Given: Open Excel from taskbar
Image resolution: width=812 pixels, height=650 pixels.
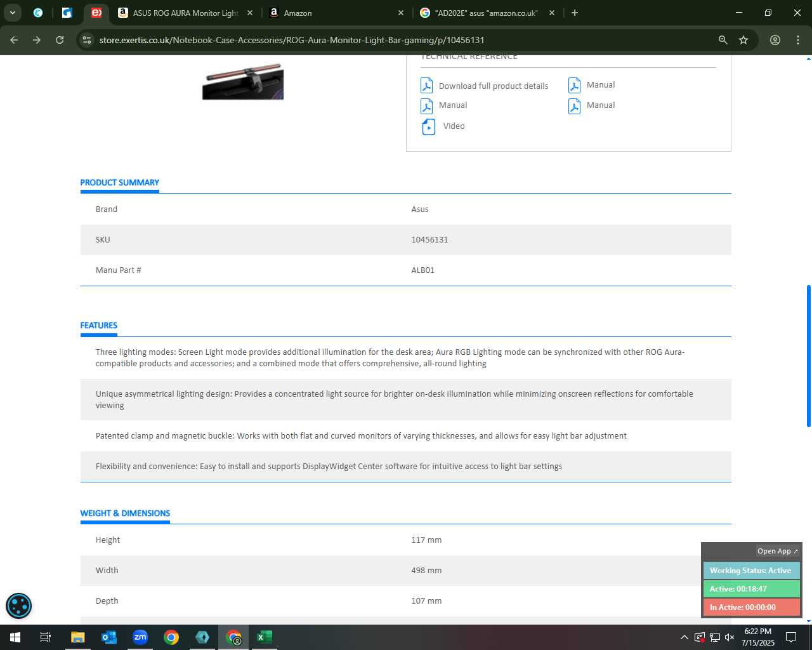Looking at the screenshot, I should (x=265, y=637).
